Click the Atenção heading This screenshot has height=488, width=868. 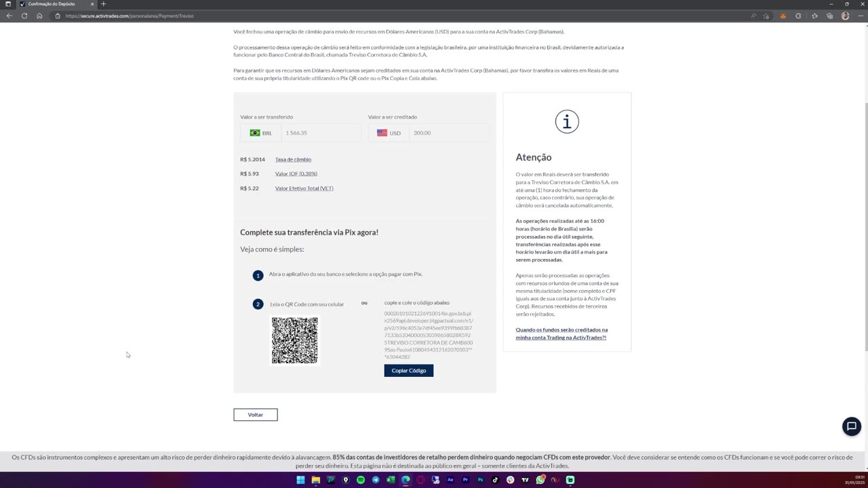pyautogui.click(x=534, y=157)
